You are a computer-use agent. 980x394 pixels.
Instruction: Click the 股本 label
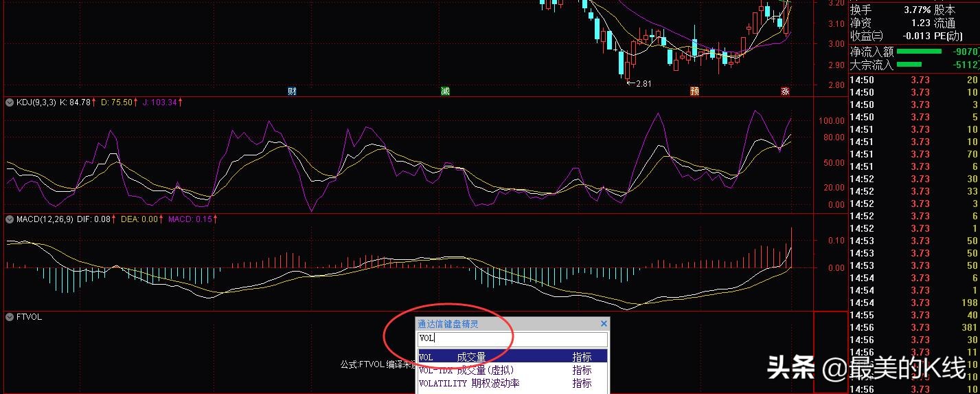click(x=944, y=10)
